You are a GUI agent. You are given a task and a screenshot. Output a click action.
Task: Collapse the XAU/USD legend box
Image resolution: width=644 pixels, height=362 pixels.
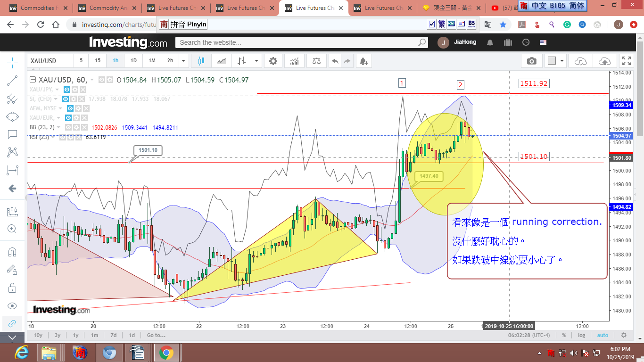coord(32,80)
